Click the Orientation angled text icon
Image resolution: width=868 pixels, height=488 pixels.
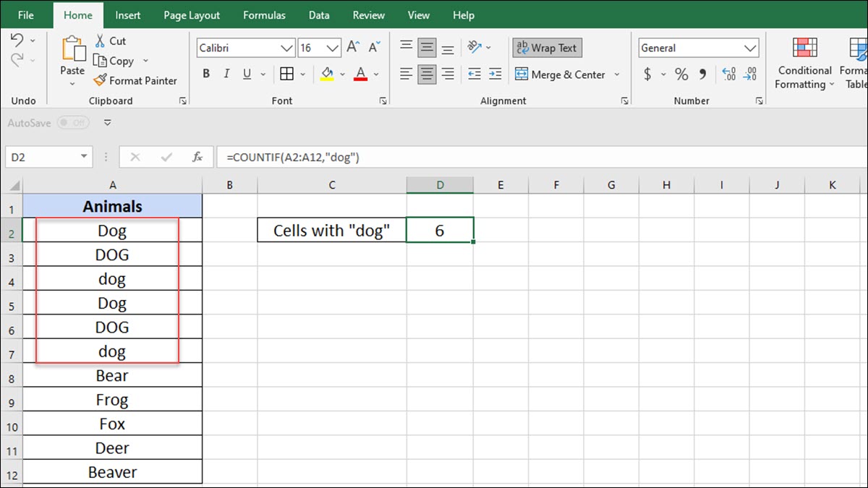tap(475, 48)
